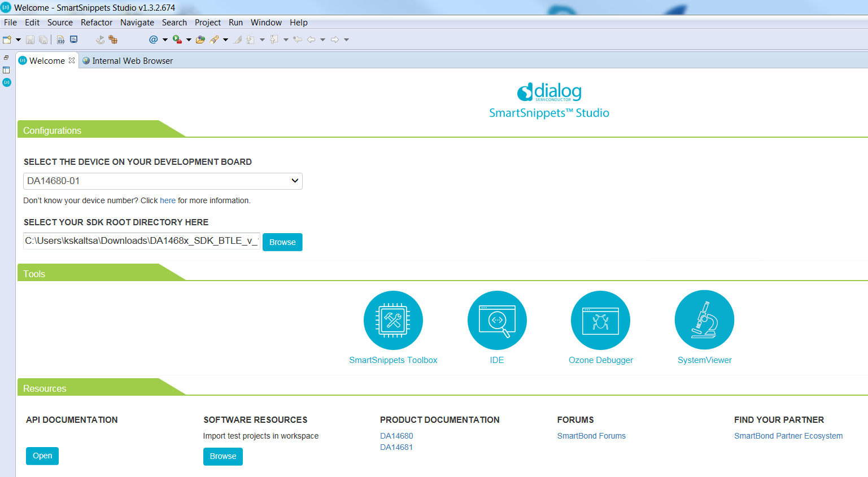The width and height of the screenshot is (868, 477).
Task: Click the Save disk icon in toolbar
Action: 30,40
